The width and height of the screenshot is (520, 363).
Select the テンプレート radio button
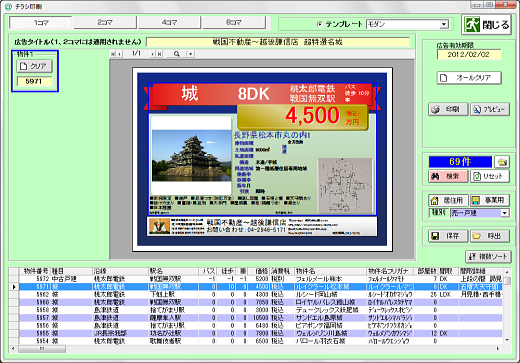pos(319,24)
